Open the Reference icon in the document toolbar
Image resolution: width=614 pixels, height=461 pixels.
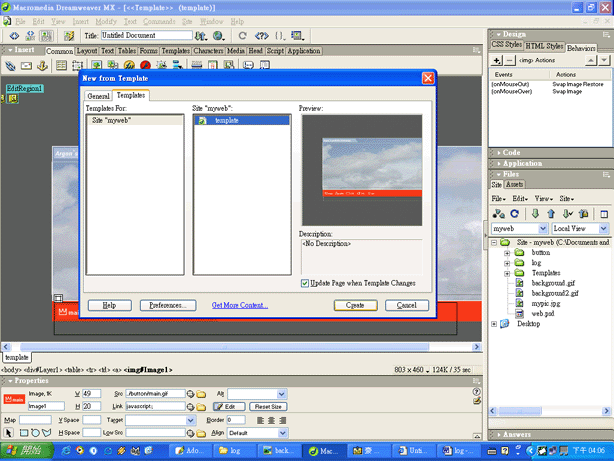point(262,36)
